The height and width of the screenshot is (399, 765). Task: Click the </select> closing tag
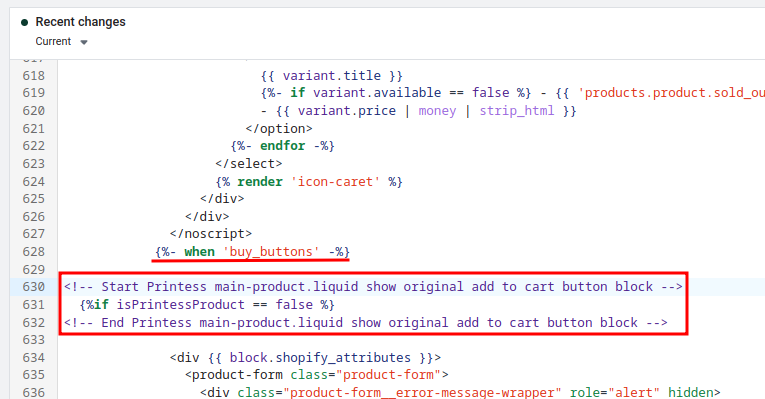click(x=249, y=163)
